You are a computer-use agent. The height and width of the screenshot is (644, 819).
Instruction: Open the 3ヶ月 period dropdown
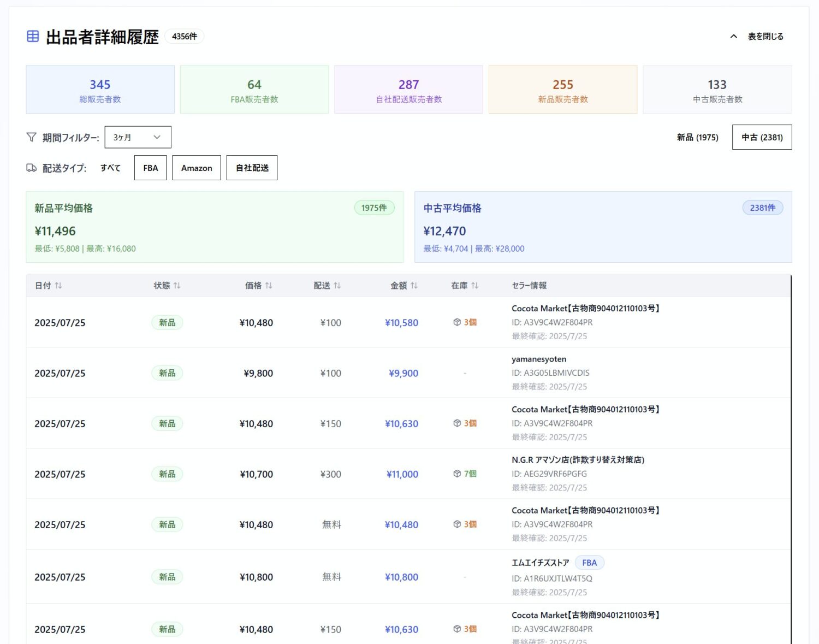(138, 137)
